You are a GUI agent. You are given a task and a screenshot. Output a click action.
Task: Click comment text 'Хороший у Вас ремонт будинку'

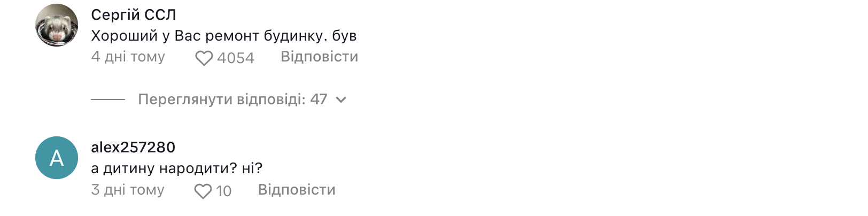coord(208,36)
